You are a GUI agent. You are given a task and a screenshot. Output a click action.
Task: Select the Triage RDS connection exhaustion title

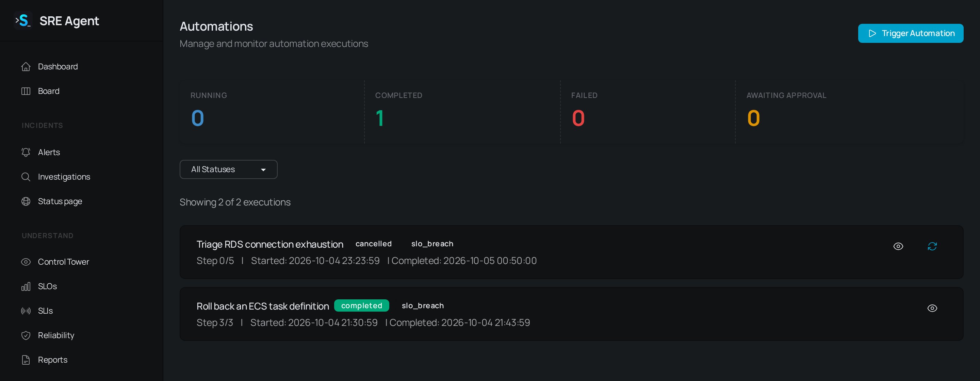click(270, 245)
